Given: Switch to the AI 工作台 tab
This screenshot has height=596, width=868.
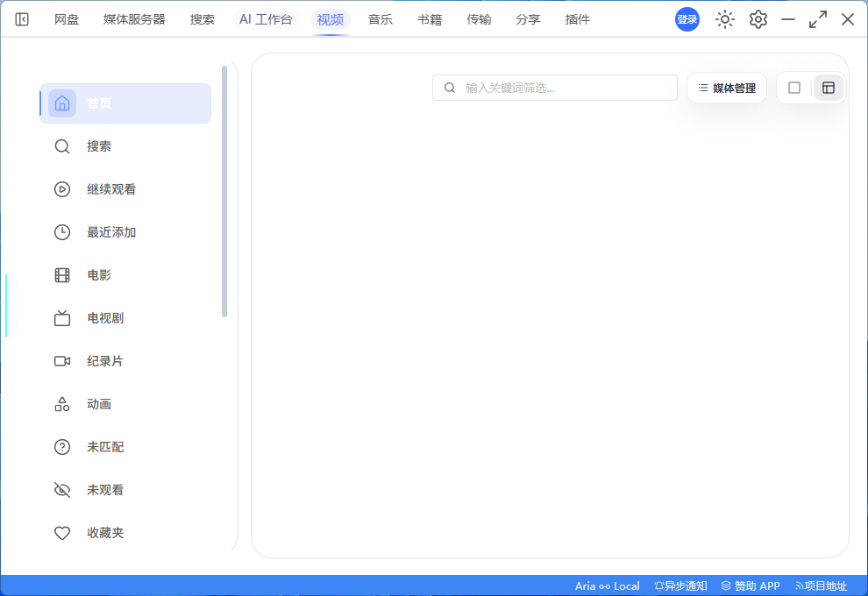Looking at the screenshot, I should pos(266,19).
